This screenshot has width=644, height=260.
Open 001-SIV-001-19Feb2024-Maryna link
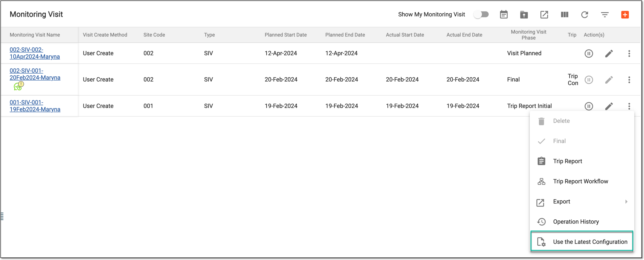pos(35,106)
